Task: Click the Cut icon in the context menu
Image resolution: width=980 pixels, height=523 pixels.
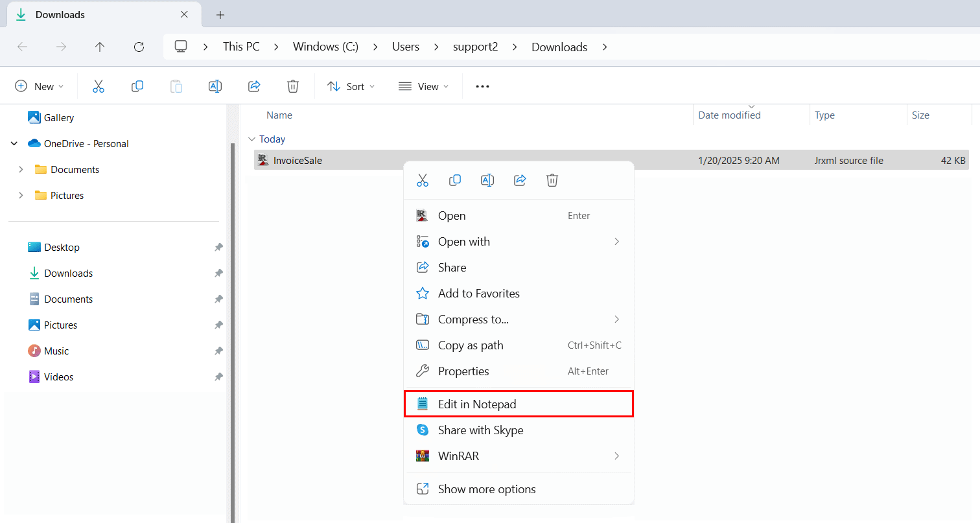Action: tap(423, 180)
